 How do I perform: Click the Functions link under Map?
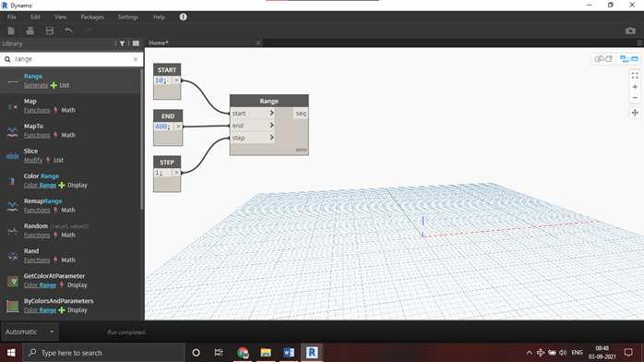[x=37, y=111]
